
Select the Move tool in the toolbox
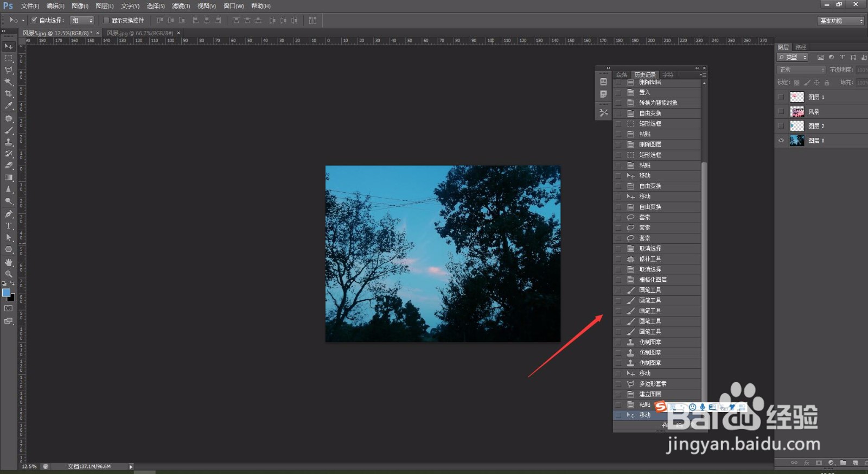tap(9, 46)
